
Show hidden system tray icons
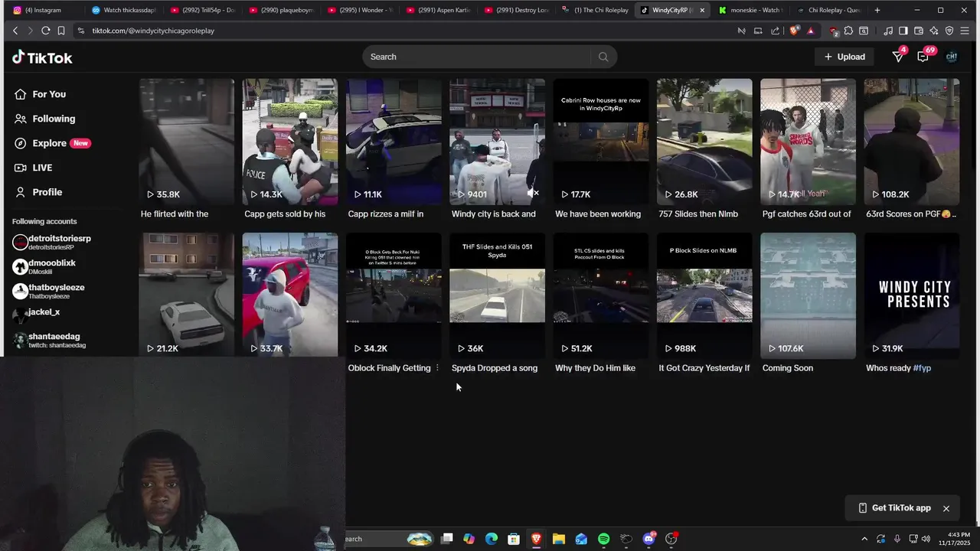(864, 539)
